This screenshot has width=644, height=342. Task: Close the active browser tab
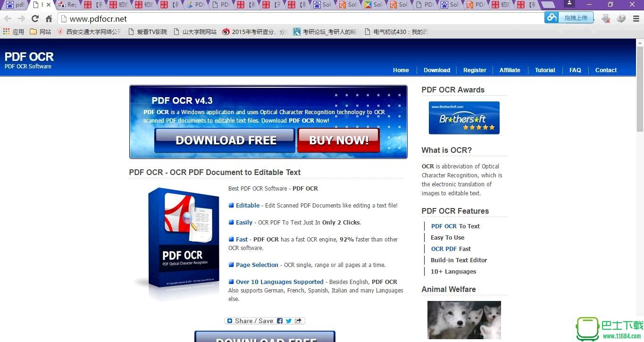tap(49, 5)
